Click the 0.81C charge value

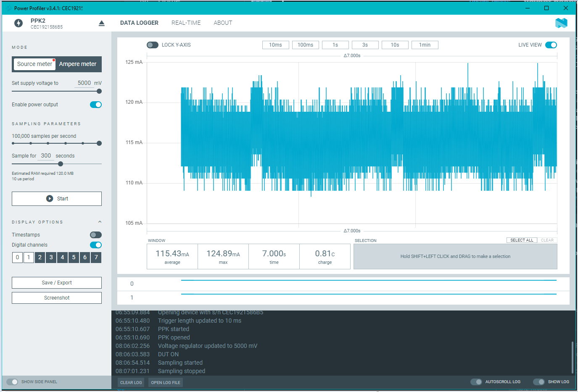(325, 254)
